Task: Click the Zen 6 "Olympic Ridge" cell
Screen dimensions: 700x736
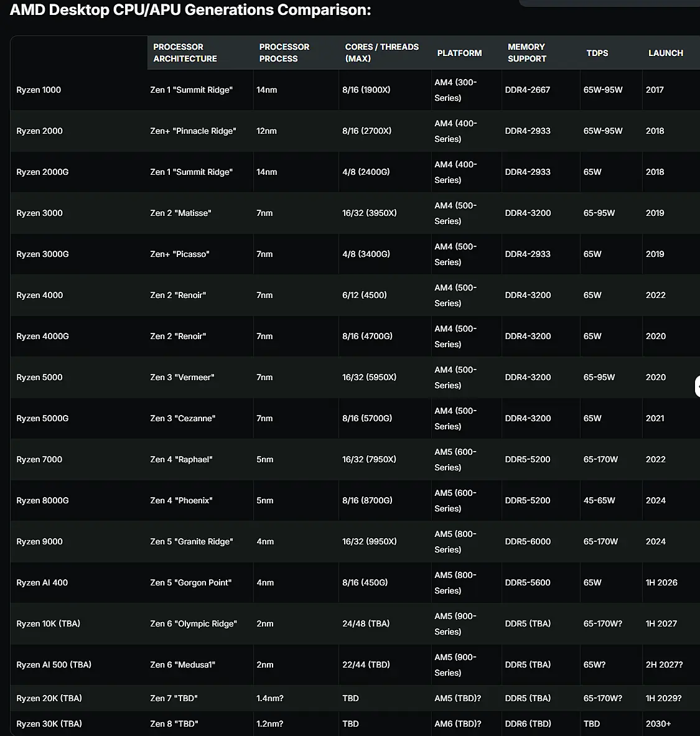Action: (194, 624)
